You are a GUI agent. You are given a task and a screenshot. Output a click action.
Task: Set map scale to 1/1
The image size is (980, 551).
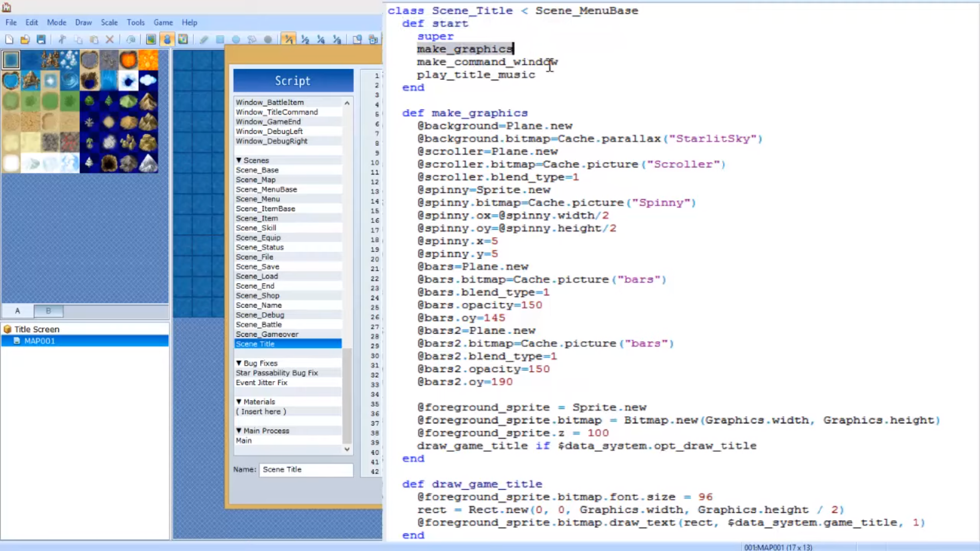tap(288, 39)
